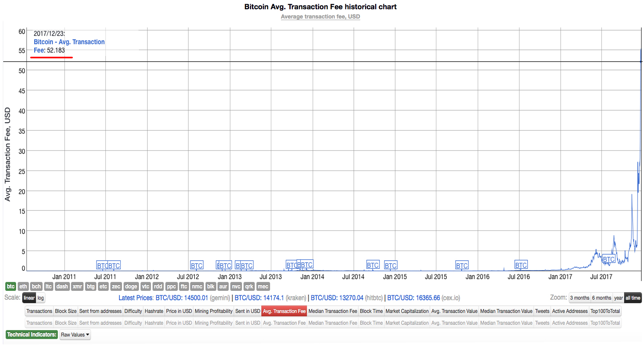Open Avg. Transaction Value tab in top row
Screen dimensions: 644x346
[454, 311]
